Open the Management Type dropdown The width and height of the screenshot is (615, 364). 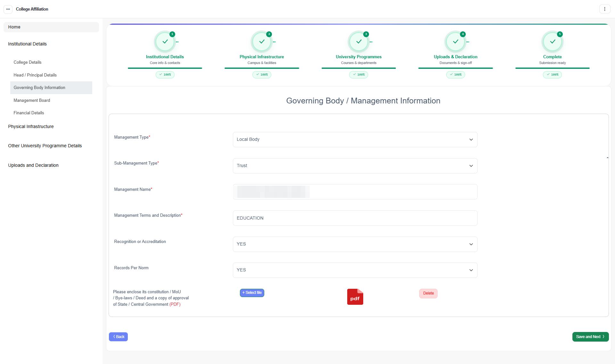pos(355,140)
